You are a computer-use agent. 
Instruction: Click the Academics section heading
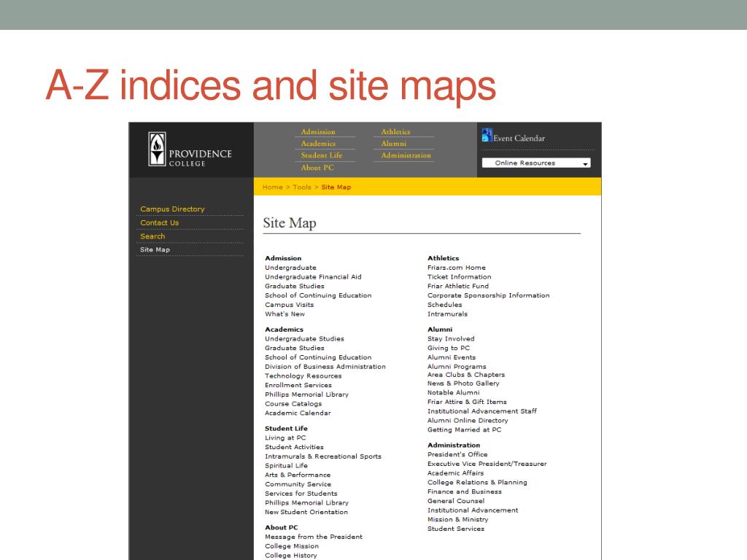coord(284,330)
